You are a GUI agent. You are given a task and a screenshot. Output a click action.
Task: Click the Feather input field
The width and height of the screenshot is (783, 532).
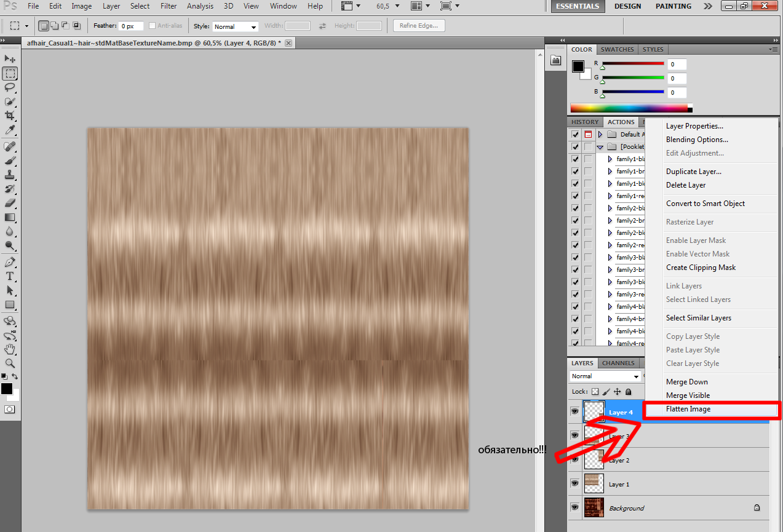(x=131, y=26)
